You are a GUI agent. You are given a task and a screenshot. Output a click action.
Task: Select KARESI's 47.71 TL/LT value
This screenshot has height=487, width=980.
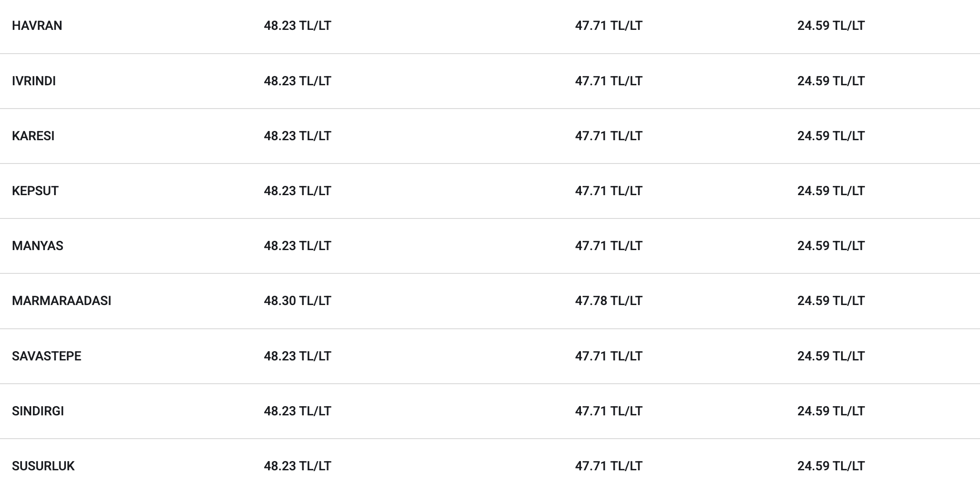click(x=609, y=136)
